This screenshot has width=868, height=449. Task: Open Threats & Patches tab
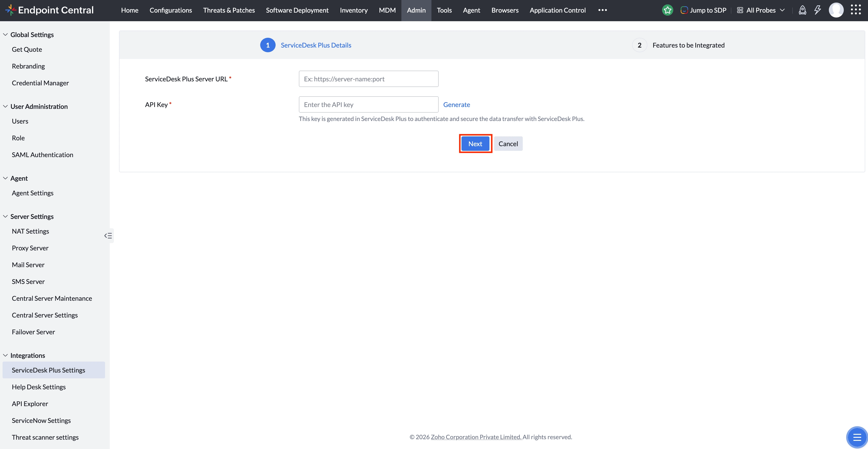229,10
